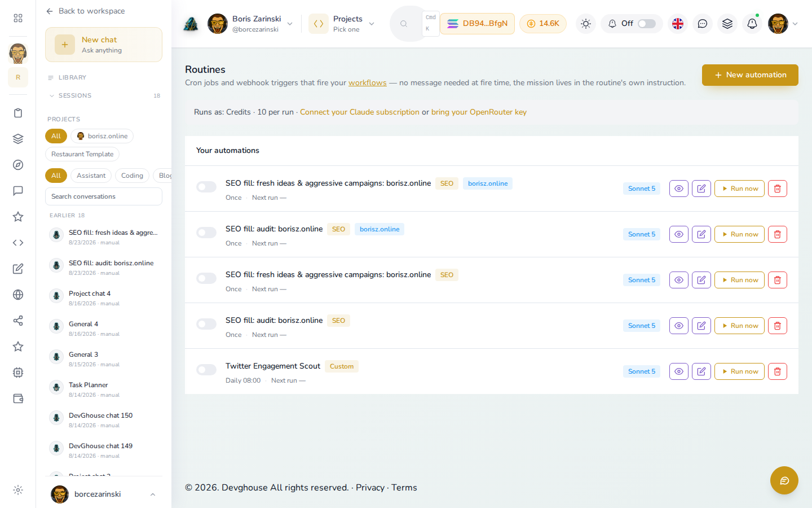Screen dimensions: 812x508
Task: Change language via the UK flag icon
Action: click(678, 24)
